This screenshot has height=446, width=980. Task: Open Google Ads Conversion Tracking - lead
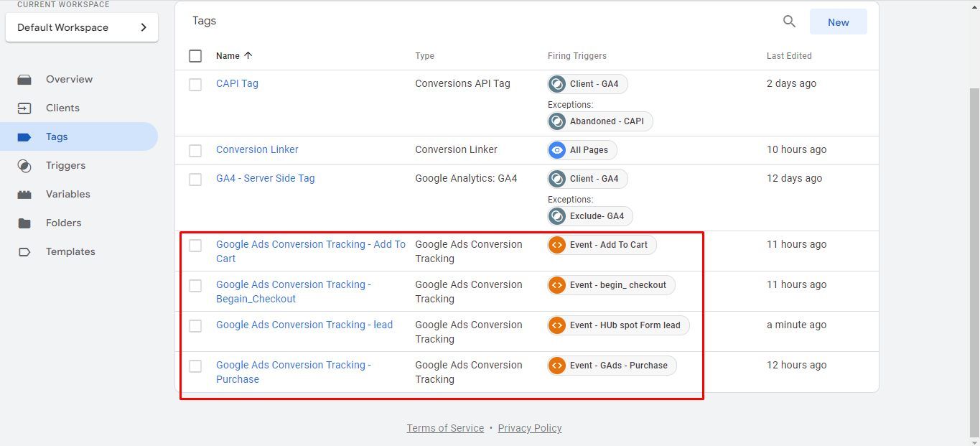pyautogui.click(x=304, y=325)
